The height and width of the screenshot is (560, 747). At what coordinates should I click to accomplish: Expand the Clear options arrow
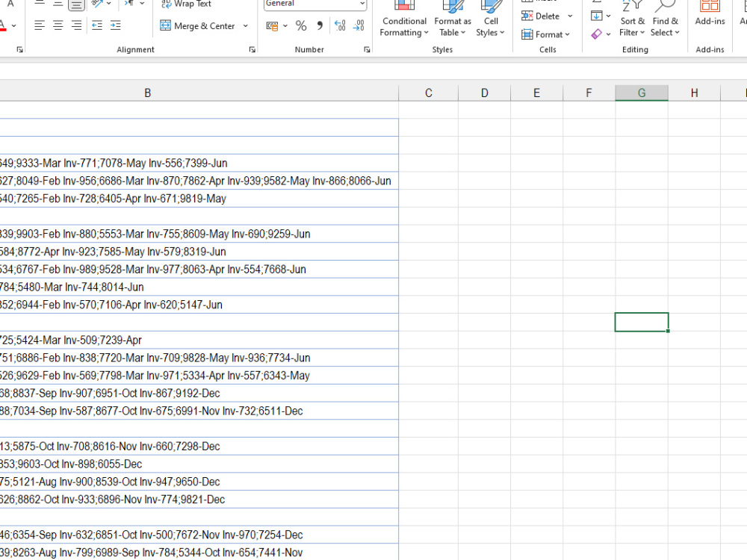click(x=608, y=34)
